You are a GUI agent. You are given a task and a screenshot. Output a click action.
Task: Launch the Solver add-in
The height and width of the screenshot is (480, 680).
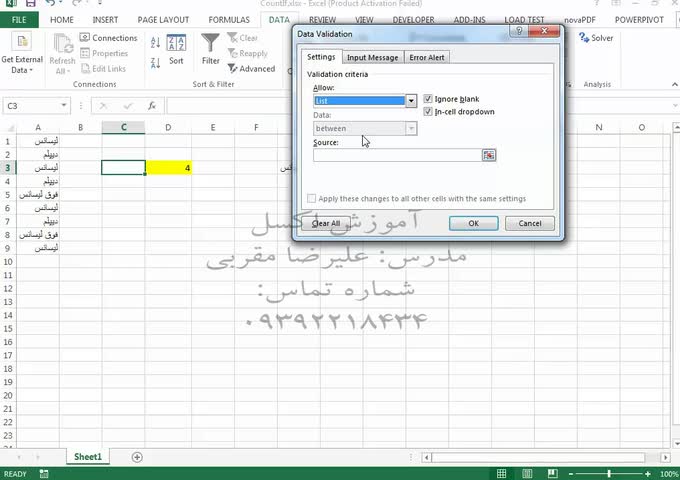click(596, 38)
